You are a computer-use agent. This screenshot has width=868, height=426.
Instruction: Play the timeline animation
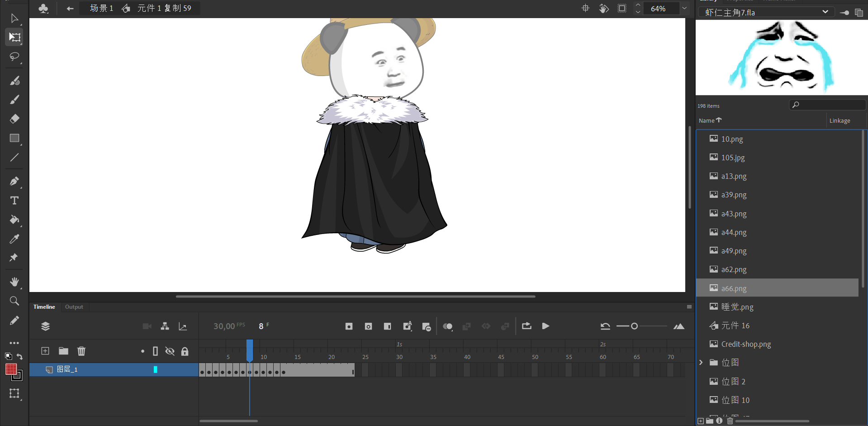545,326
